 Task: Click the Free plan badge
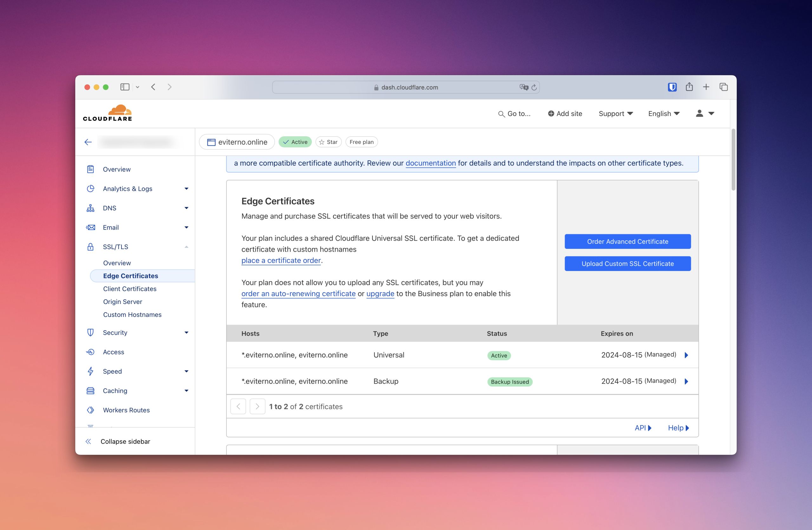click(x=361, y=142)
